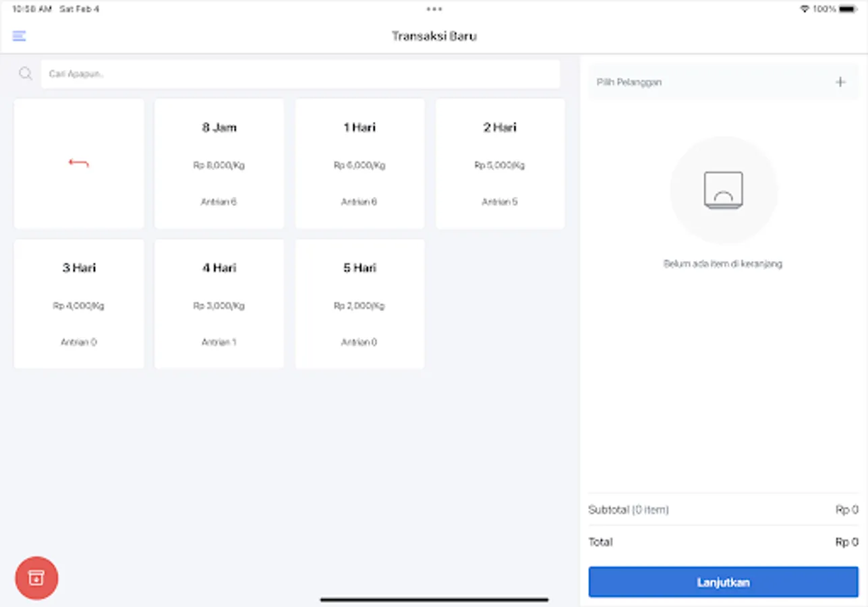Click the Subtotal row in cart summary
Screen dimensions: 868x607
[724, 509]
